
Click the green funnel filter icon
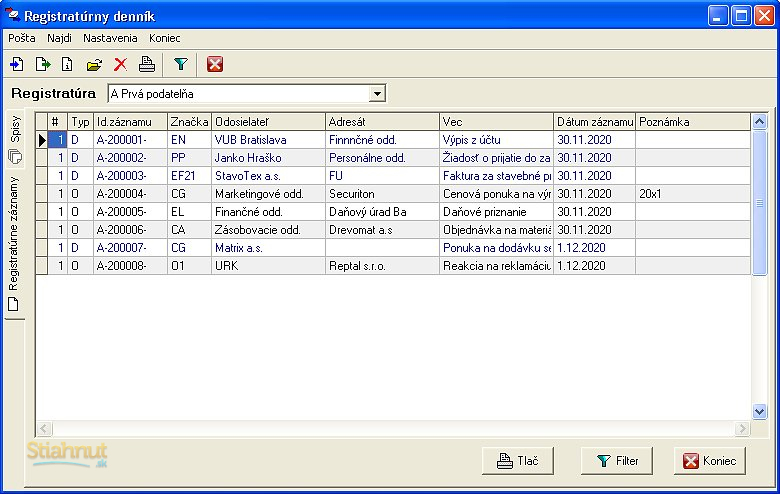[180, 64]
